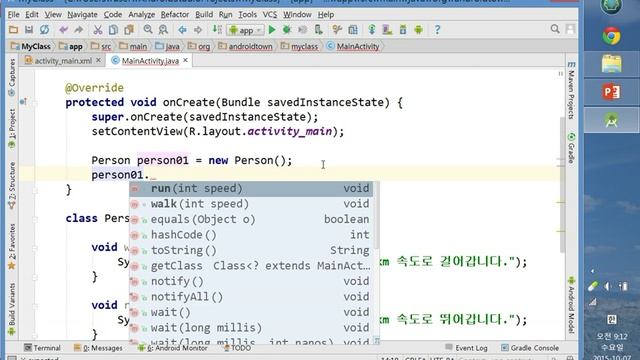Open the Terminal tool window
640x360 pixels.
click(x=42, y=348)
